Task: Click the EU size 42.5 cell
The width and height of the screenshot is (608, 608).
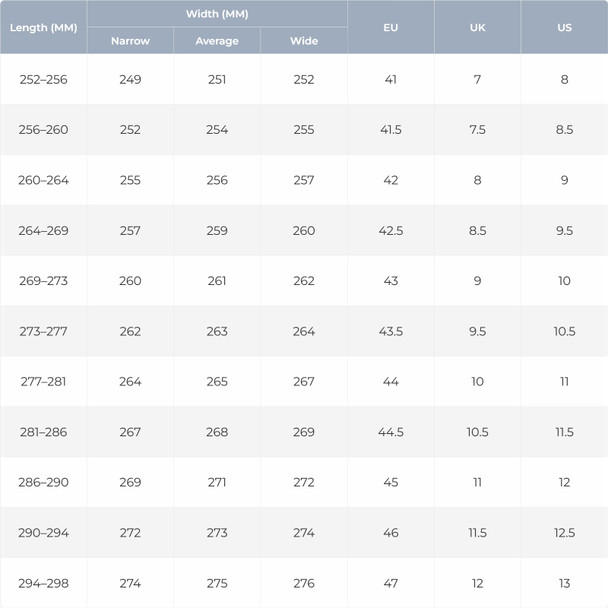Action: (x=391, y=231)
